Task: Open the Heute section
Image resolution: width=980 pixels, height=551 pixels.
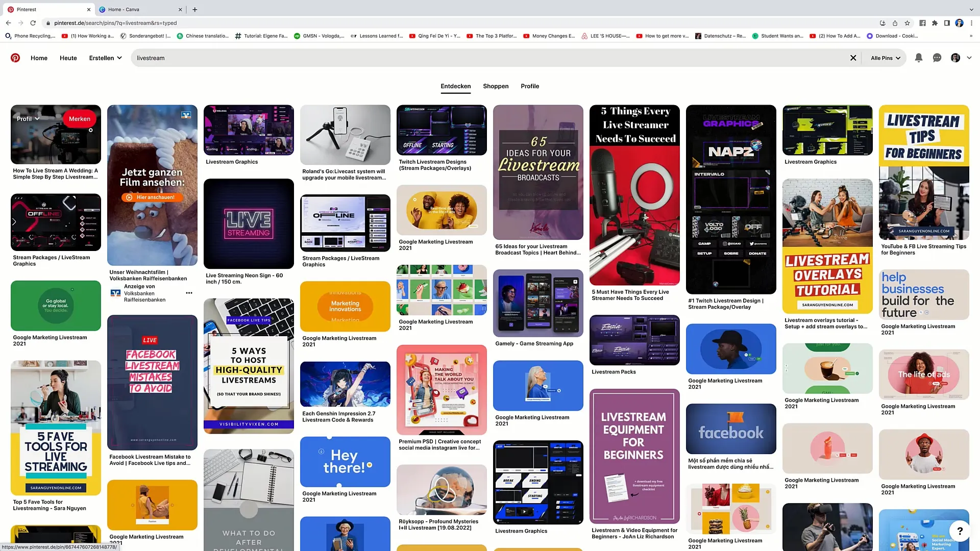Action: click(x=68, y=58)
